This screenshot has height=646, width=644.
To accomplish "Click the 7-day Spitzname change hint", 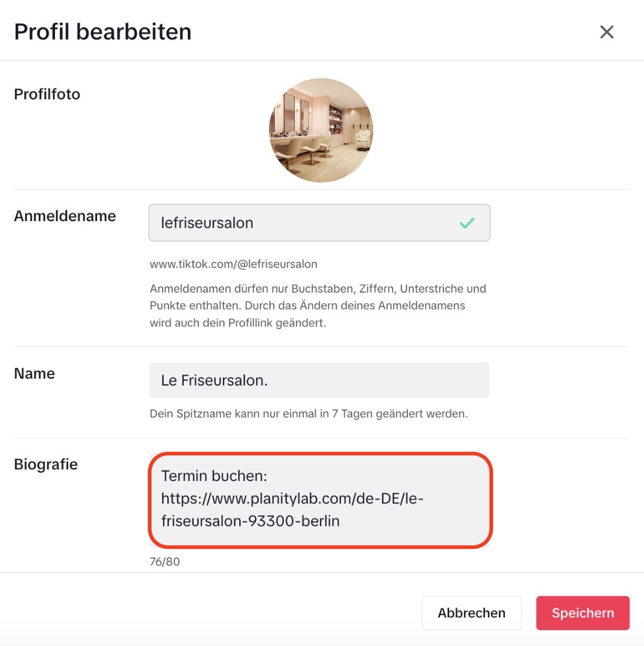I will pyautogui.click(x=308, y=414).
